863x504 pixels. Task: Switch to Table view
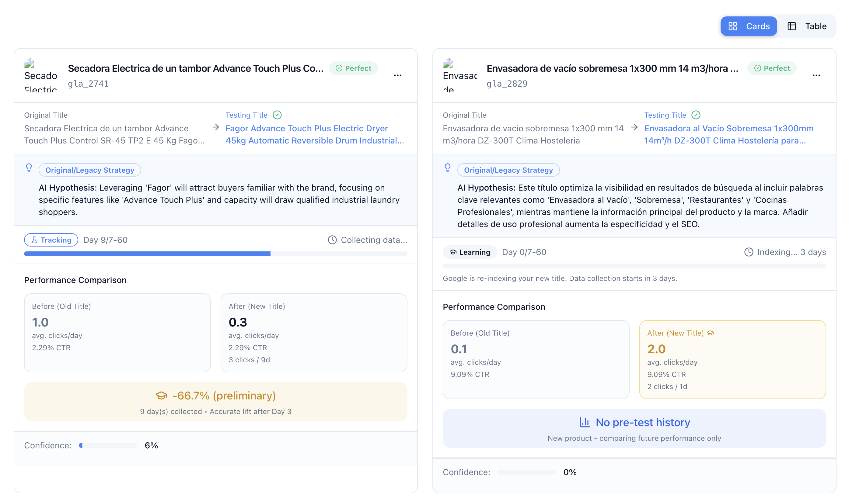806,26
